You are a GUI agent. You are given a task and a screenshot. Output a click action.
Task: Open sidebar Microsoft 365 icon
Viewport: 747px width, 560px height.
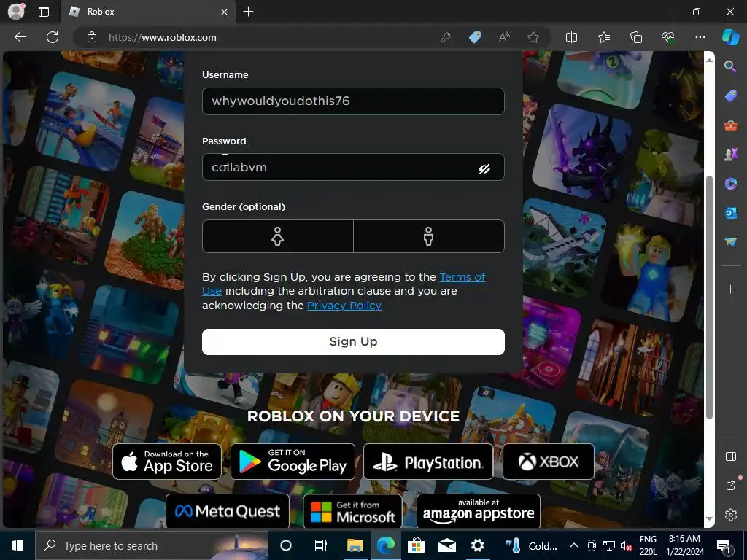click(x=730, y=183)
